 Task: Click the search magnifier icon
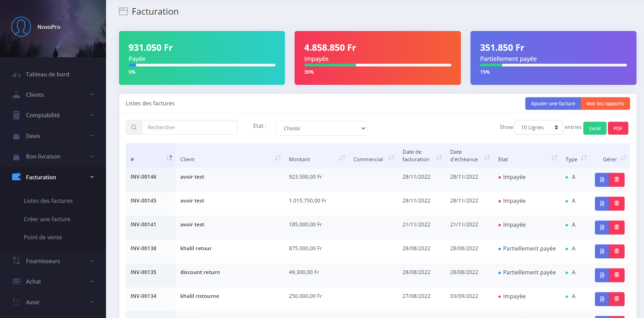[134, 127]
